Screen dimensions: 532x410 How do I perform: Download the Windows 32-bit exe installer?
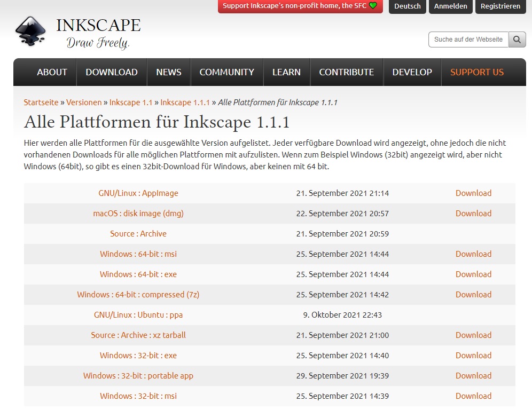(x=473, y=356)
